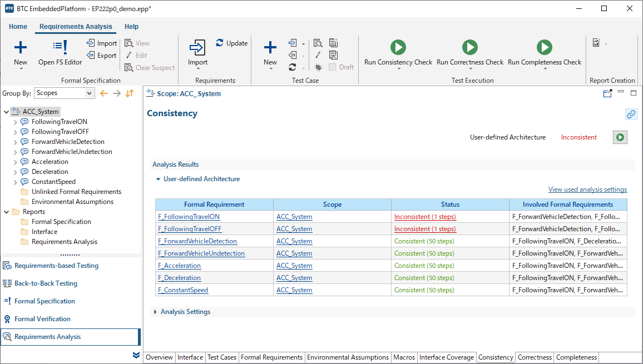Open the Group By Scopes dropdown
The image size is (643, 364).
(65, 93)
